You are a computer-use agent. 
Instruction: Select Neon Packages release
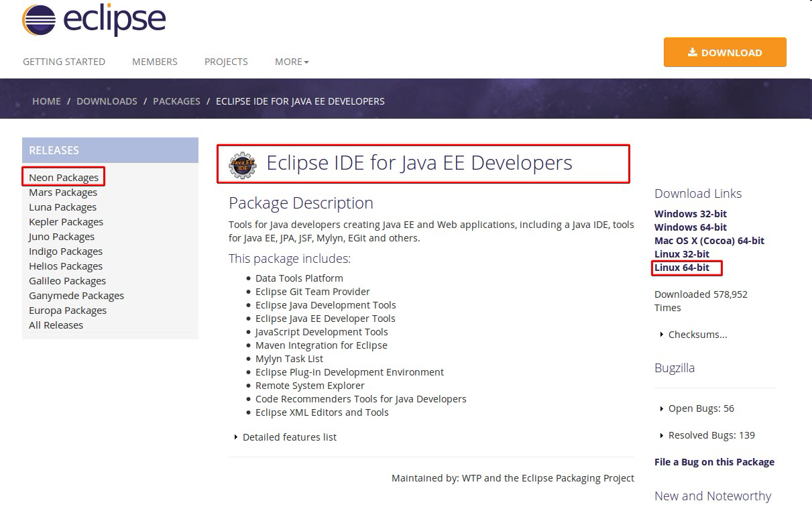click(x=64, y=178)
